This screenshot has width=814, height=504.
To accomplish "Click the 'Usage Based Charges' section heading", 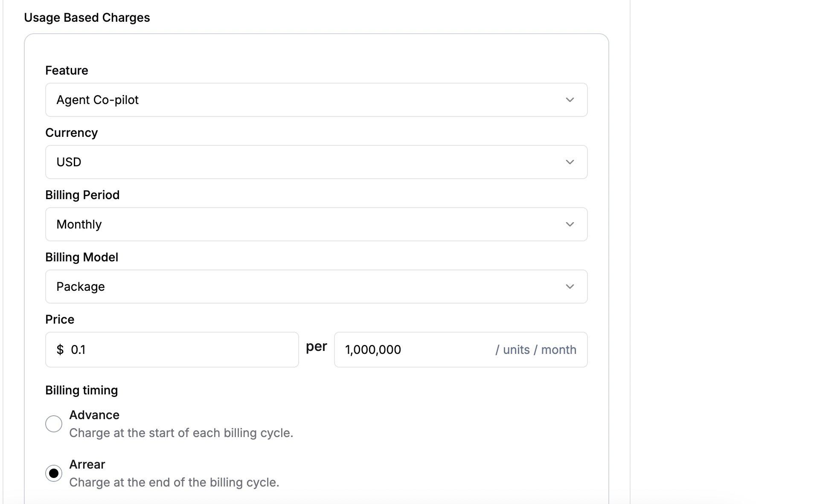I will point(87,17).
